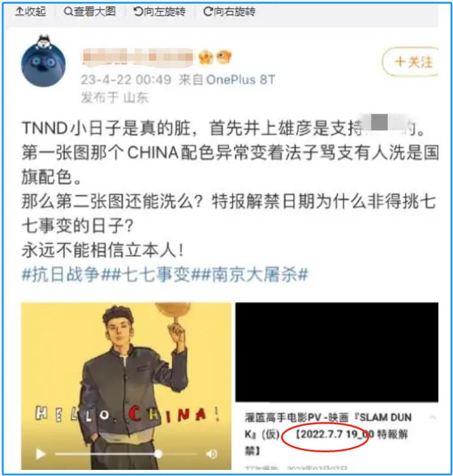The height and width of the screenshot is (476, 453).
Task: Click the crown badge icon beside username
Action: pyautogui.click(x=206, y=57)
